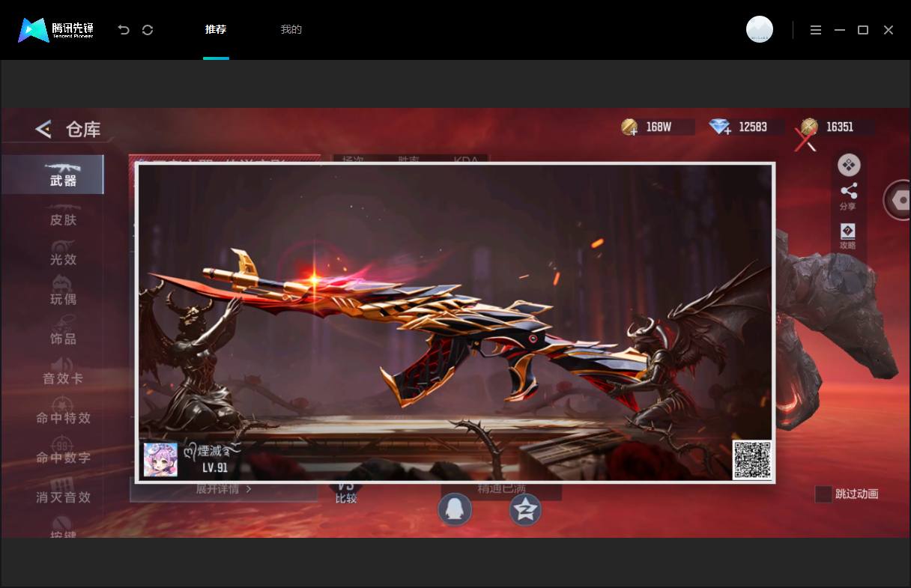The image size is (911, 588).
Task: Select the 皮肤 category
Action: 64,216
